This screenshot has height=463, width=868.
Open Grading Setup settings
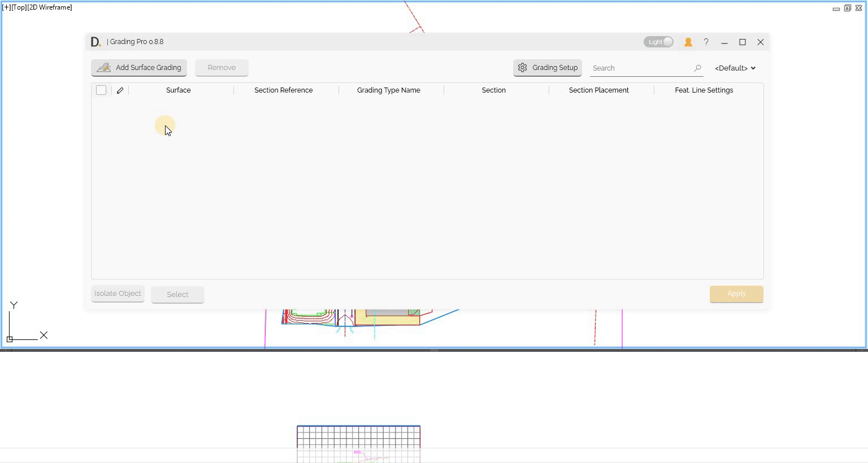point(547,68)
